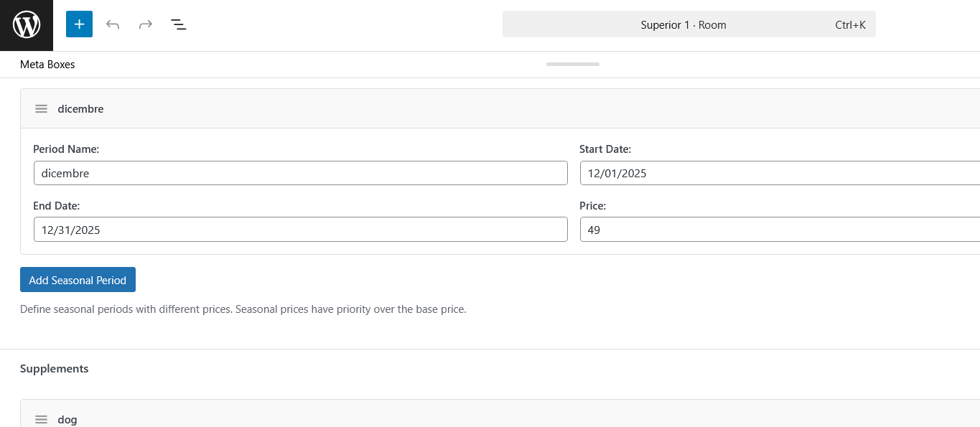Click the Meta Boxes heading

(47, 65)
